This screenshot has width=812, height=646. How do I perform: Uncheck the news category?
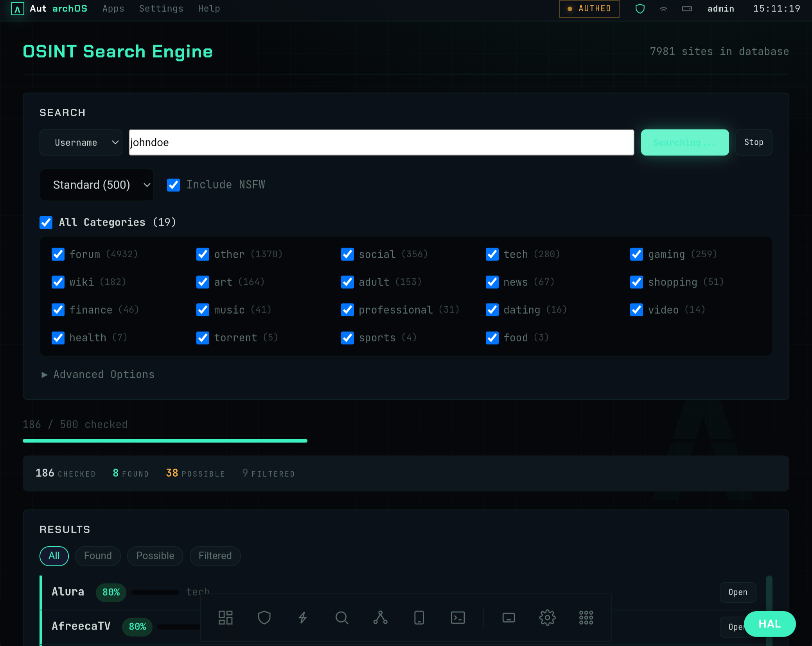tap(492, 282)
